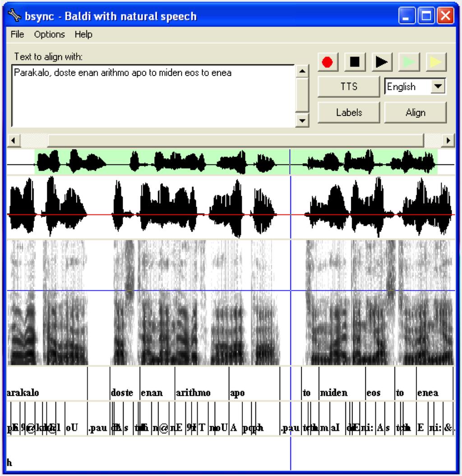
Task: Click the 'oU' phoneme label after arakalo
Action: point(72,428)
